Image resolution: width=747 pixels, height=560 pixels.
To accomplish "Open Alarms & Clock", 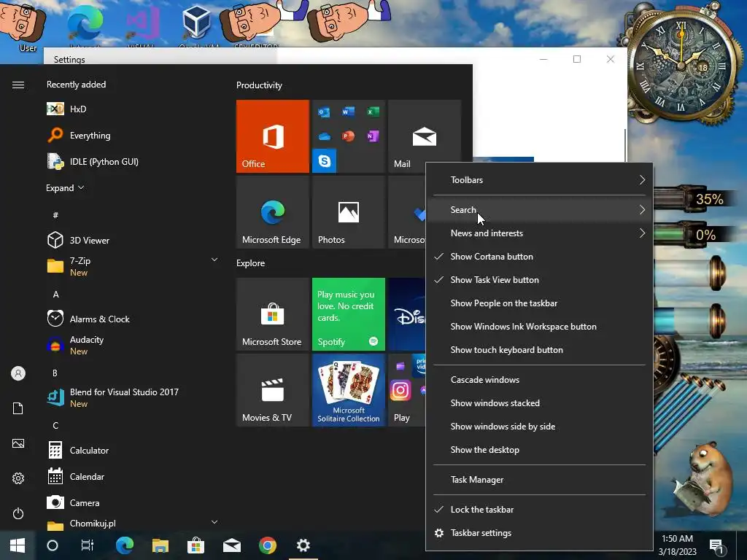I will pos(133,319).
